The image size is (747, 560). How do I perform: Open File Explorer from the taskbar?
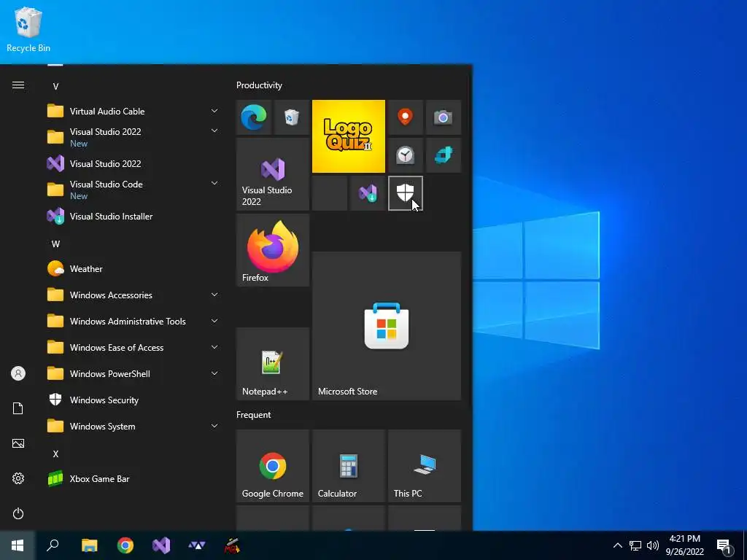pyautogui.click(x=90, y=545)
